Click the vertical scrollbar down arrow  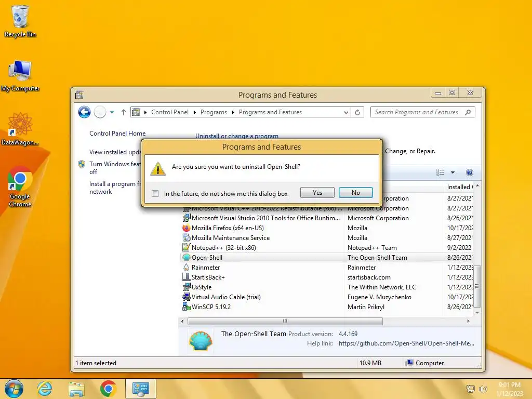pyautogui.click(x=477, y=312)
